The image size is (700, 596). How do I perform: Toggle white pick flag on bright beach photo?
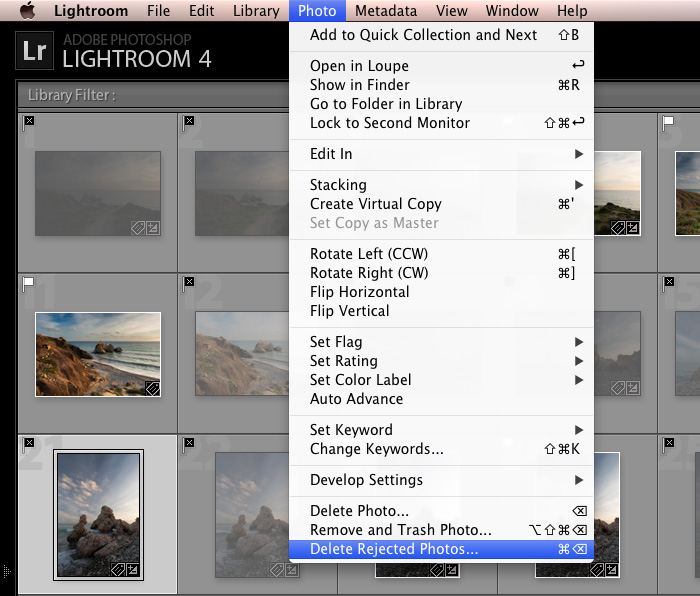[x=29, y=283]
